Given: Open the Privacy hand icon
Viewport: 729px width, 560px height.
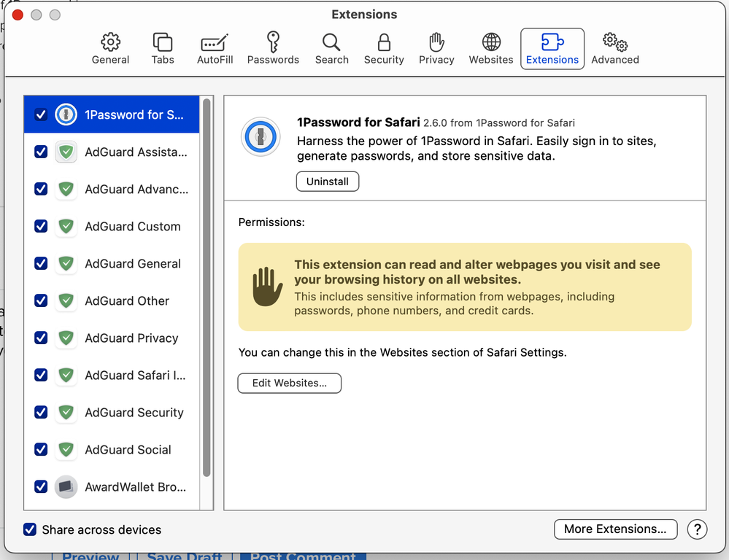Looking at the screenshot, I should pyautogui.click(x=436, y=42).
